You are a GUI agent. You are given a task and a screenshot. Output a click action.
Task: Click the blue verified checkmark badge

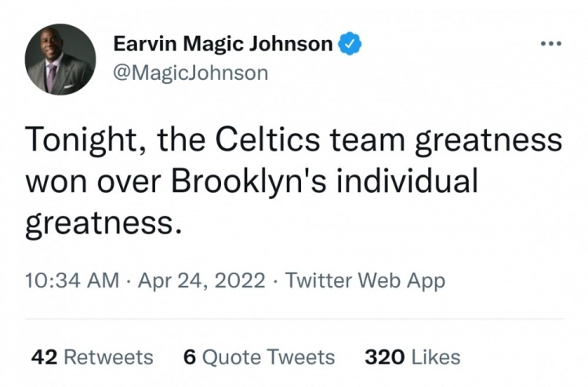point(350,43)
